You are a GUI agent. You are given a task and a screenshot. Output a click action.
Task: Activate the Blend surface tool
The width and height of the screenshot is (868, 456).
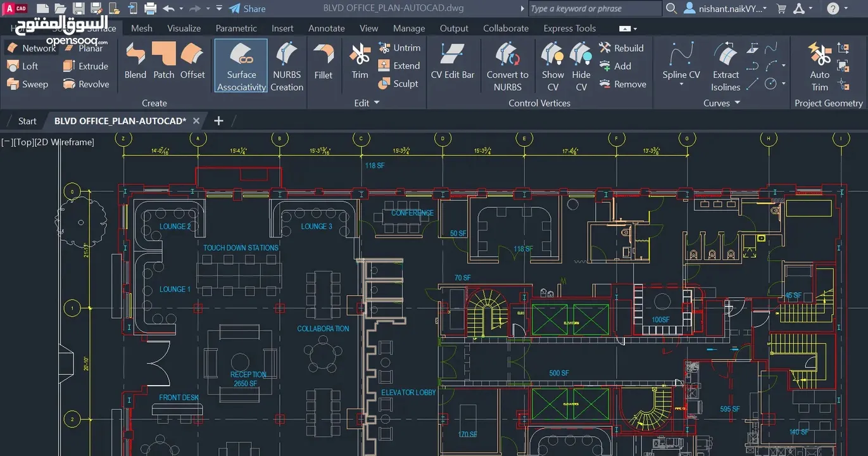(135, 61)
